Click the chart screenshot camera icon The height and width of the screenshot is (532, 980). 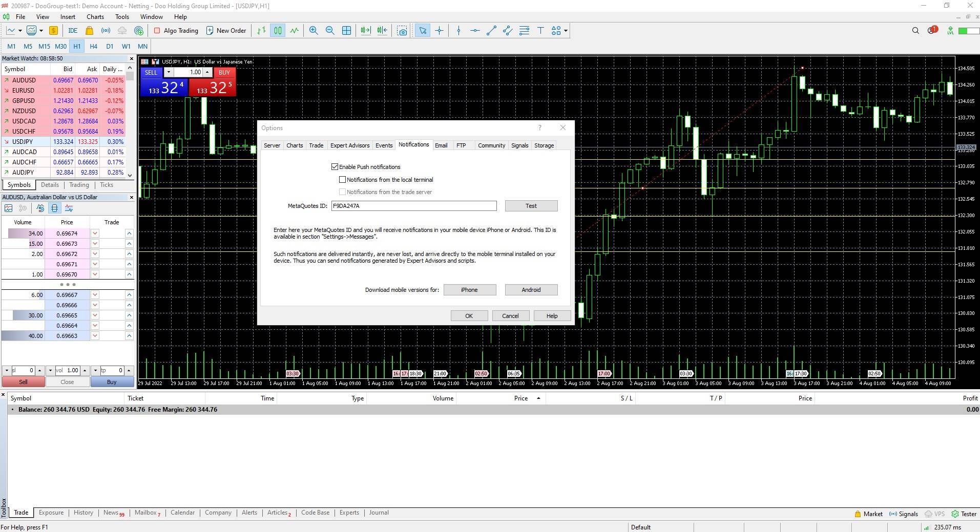pyautogui.click(x=402, y=31)
